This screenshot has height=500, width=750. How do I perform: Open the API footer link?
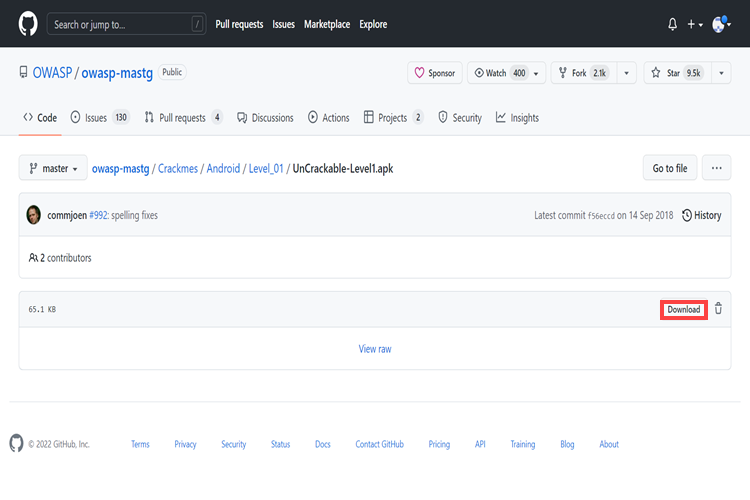click(x=480, y=444)
